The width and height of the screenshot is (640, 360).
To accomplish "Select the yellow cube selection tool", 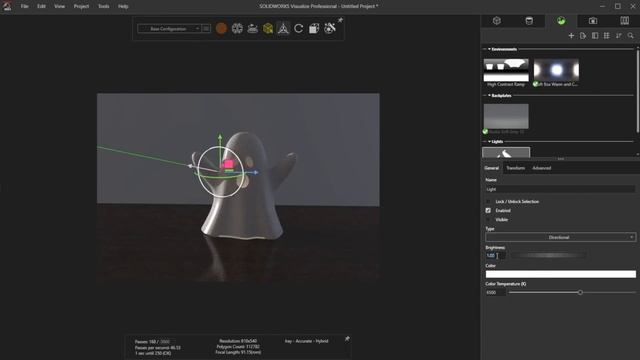I will click(268, 29).
